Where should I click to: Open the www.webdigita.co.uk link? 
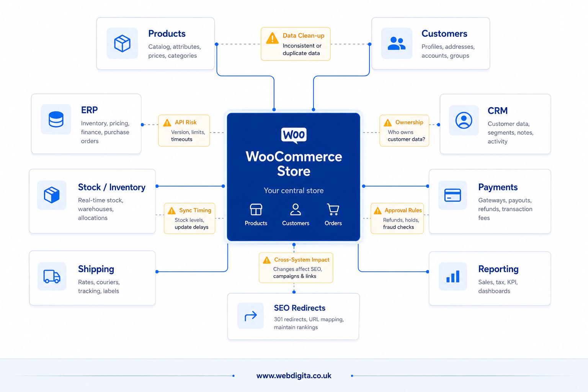coord(294,376)
